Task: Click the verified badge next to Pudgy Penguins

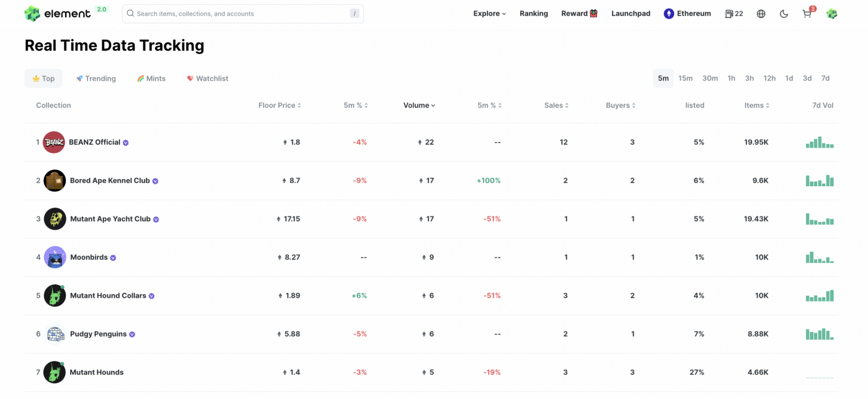Action: [x=132, y=334]
